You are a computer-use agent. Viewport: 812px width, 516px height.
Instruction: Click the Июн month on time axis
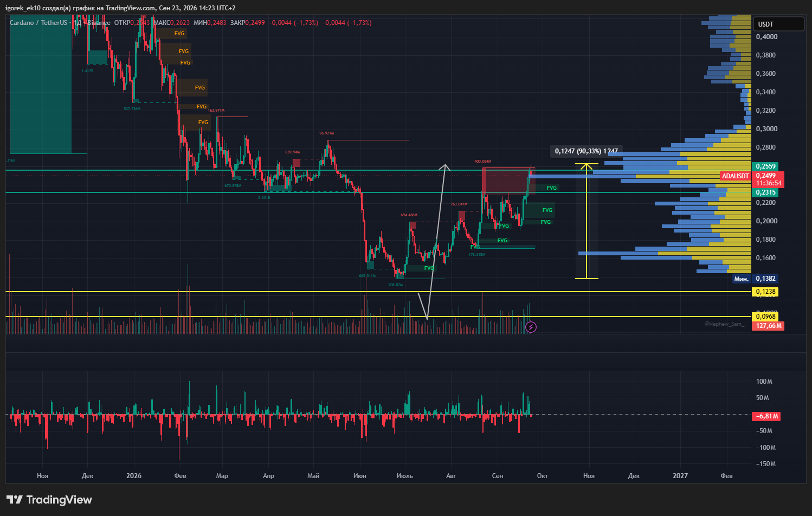(x=360, y=476)
